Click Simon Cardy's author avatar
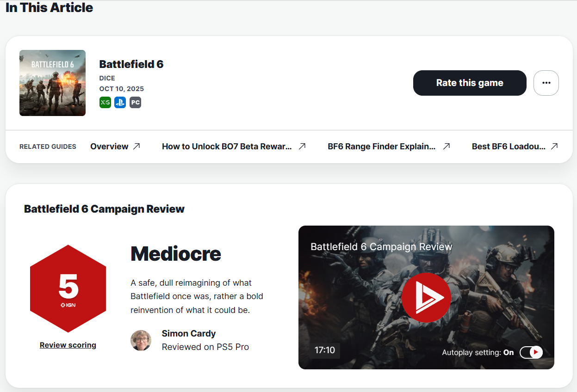 141,341
